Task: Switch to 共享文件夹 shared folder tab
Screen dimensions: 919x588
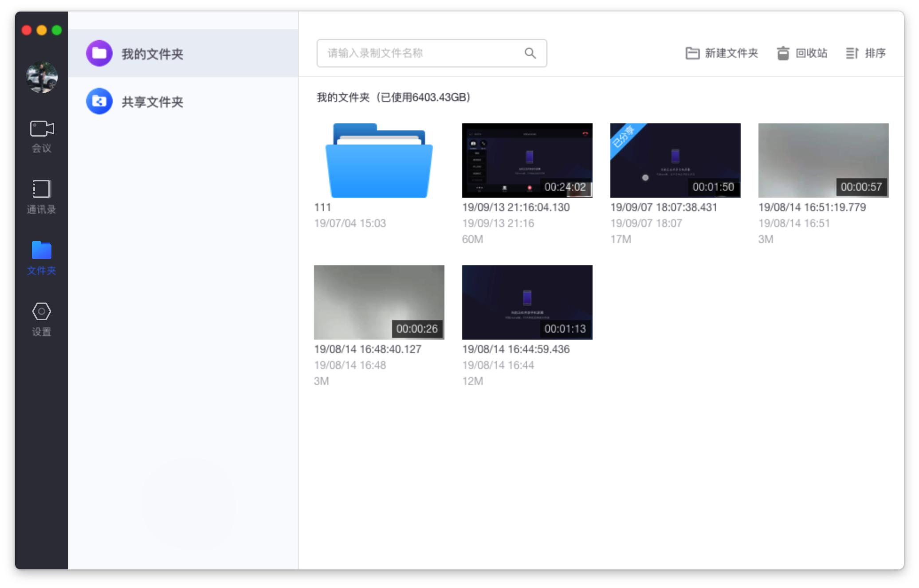Action: pos(152,102)
